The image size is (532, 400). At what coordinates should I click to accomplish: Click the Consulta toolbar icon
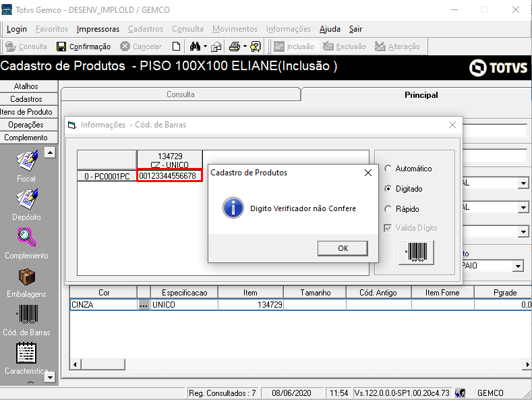pos(11,47)
